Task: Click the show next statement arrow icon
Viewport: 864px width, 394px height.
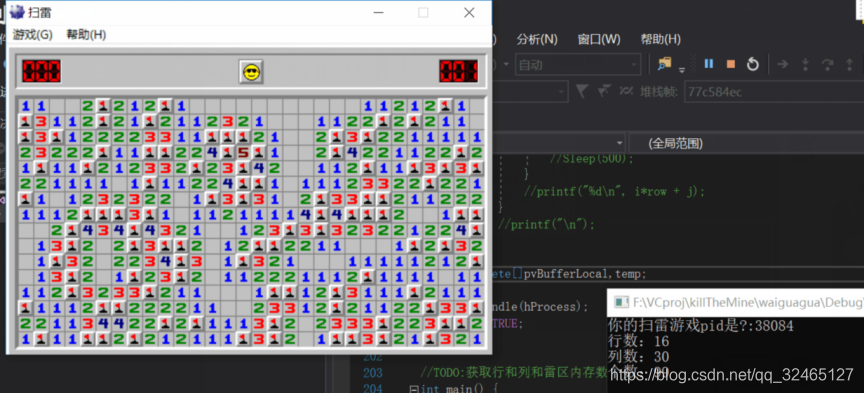Action: pyautogui.click(x=782, y=64)
